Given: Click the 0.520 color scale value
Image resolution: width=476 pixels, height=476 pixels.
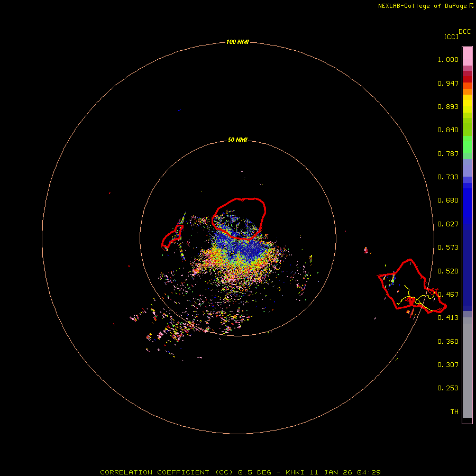Looking at the screenshot, I should tap(448, 271).
